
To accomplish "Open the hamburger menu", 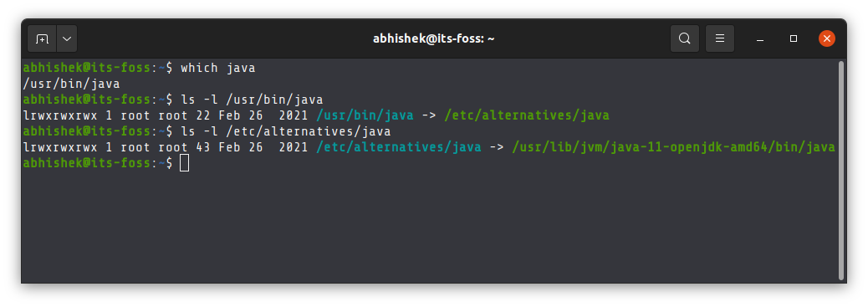I will tap(720, 38).
